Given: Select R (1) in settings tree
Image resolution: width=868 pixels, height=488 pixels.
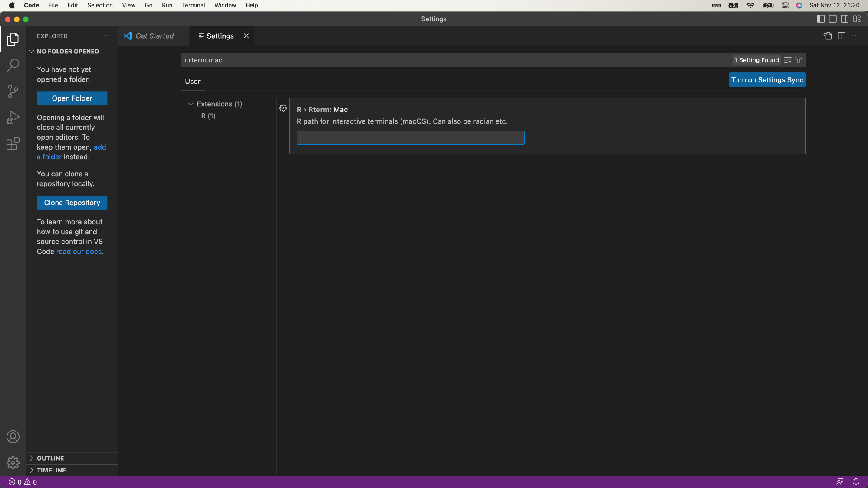Looking at the screenshot, I should [208, 116].
